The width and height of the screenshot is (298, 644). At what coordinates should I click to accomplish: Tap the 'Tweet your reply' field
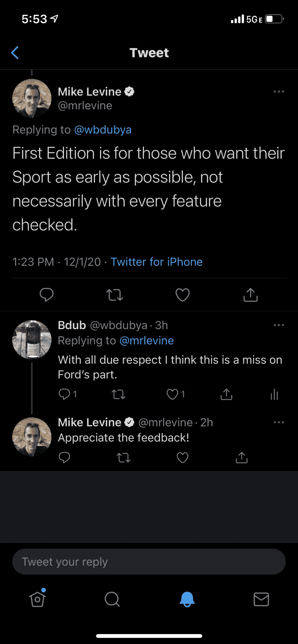pos(149,562)
